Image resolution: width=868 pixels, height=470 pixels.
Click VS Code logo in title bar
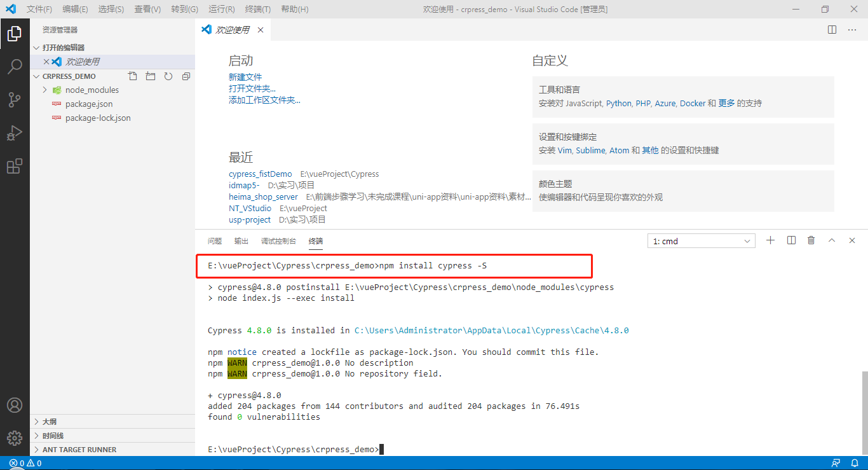tap(10, 10)
